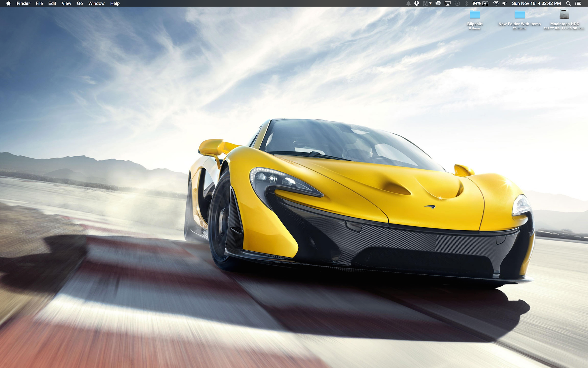Click the 249.77 GB, 111.16 GB free text
Screen dimensions: 588x368
pyautogui.click(x=564, y=29)
